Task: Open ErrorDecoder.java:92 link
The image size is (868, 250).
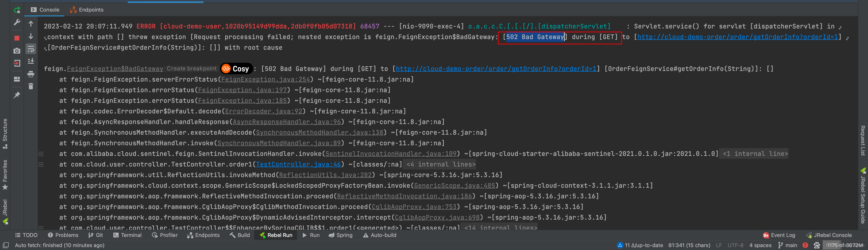Action: [x=264, y=111]
